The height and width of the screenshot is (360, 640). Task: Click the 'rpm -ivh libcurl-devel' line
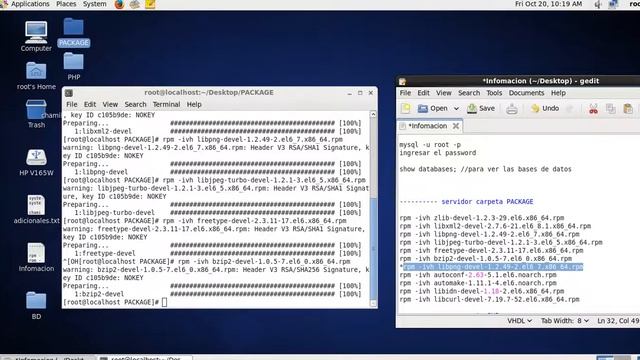coord(489,300)
